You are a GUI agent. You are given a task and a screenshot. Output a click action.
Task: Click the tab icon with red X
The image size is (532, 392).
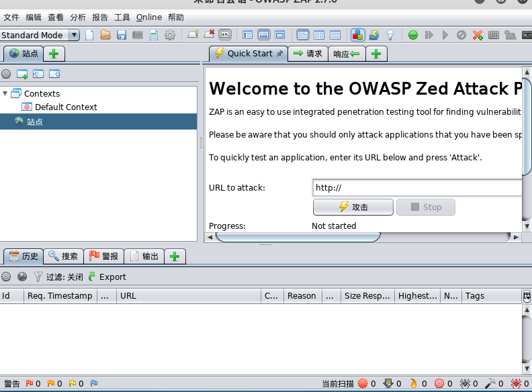209,35
